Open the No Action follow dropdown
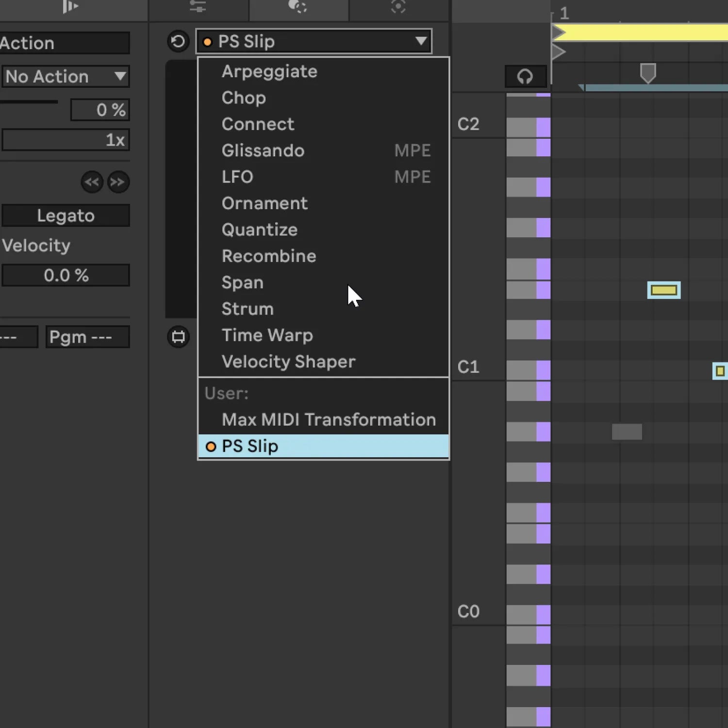Screen dimensions: 728x728 66,77
